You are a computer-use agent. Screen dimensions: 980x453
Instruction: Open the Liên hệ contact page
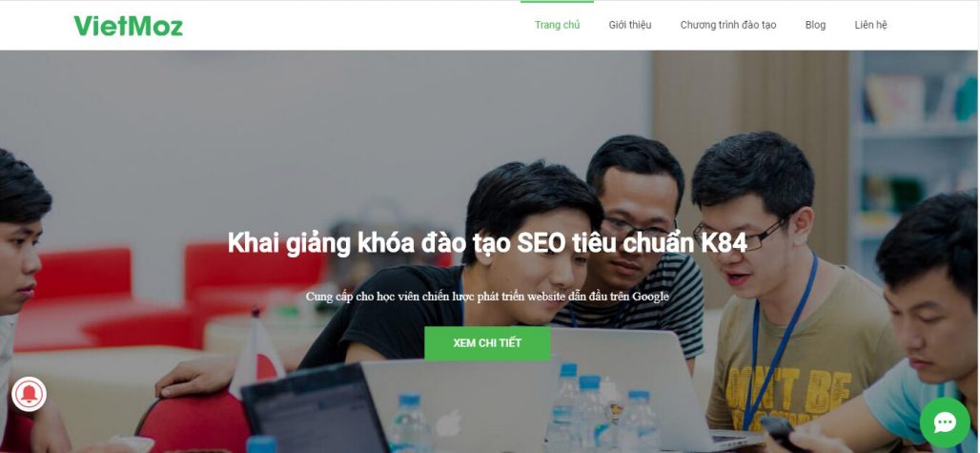pos(870,25)
